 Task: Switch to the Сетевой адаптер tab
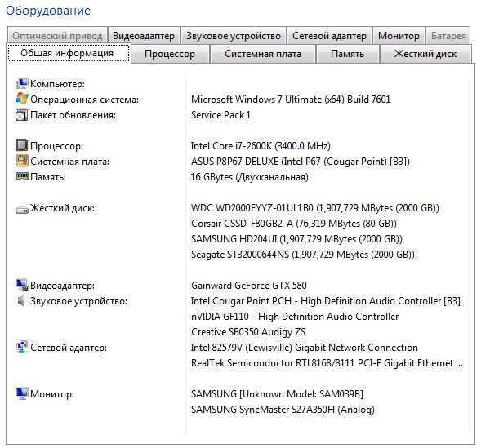click(x=329, y=36)
